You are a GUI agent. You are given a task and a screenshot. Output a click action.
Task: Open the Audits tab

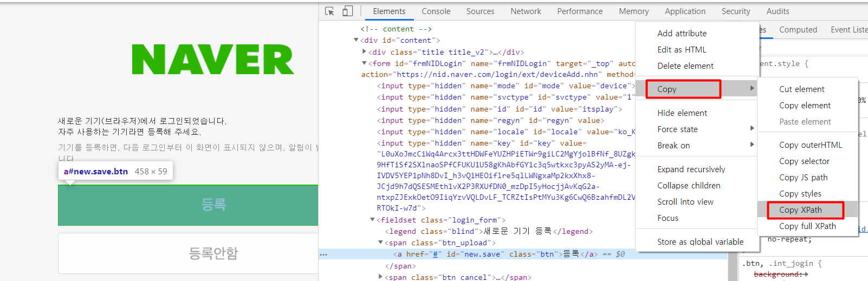coord(778,11)
